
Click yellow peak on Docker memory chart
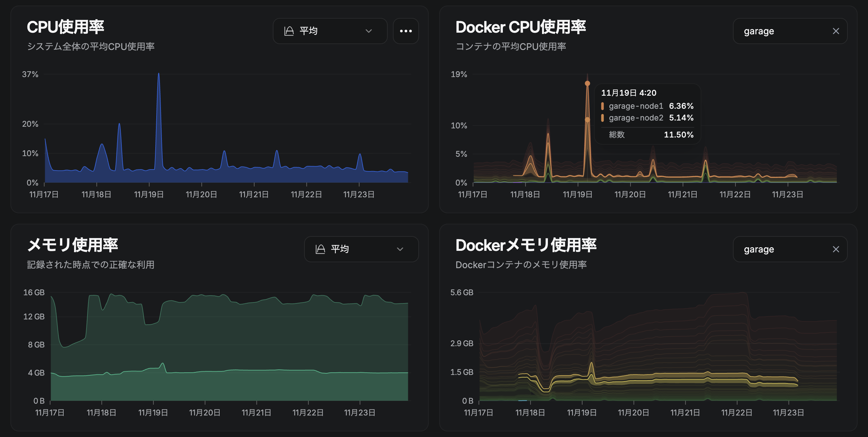pos(591,364)
